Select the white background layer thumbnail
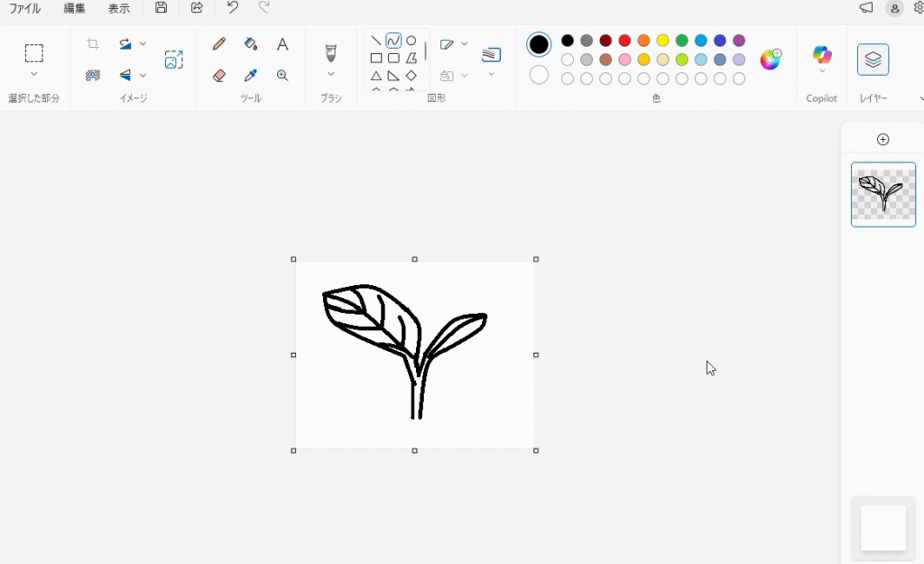 [883, 528]
